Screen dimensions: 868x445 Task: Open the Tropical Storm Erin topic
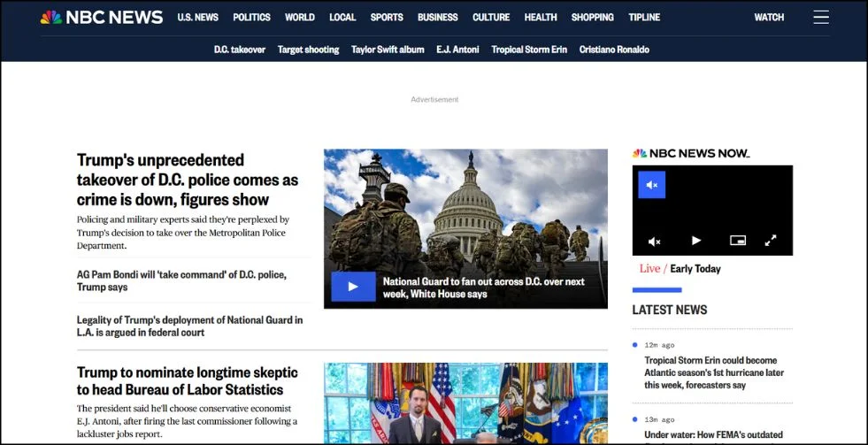coord(529,50)
